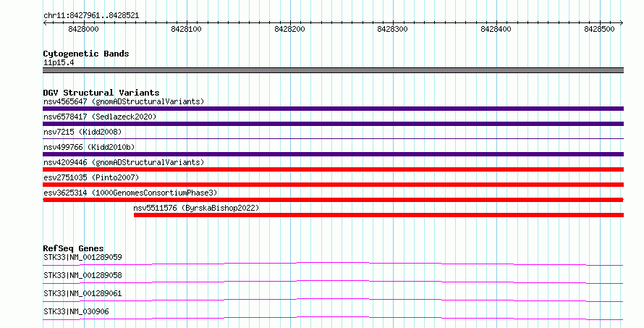This screenshot has width=644, height=328.
Task: Click the nsv6578417 (Sedlazeck2020) label
Action: pyautogui.click(x=100, y=117)
